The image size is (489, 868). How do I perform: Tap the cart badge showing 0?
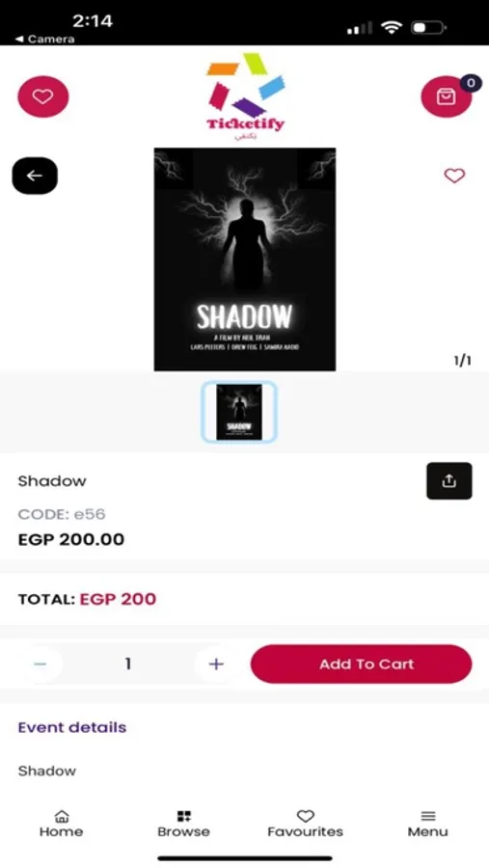[x=471, y=83]
